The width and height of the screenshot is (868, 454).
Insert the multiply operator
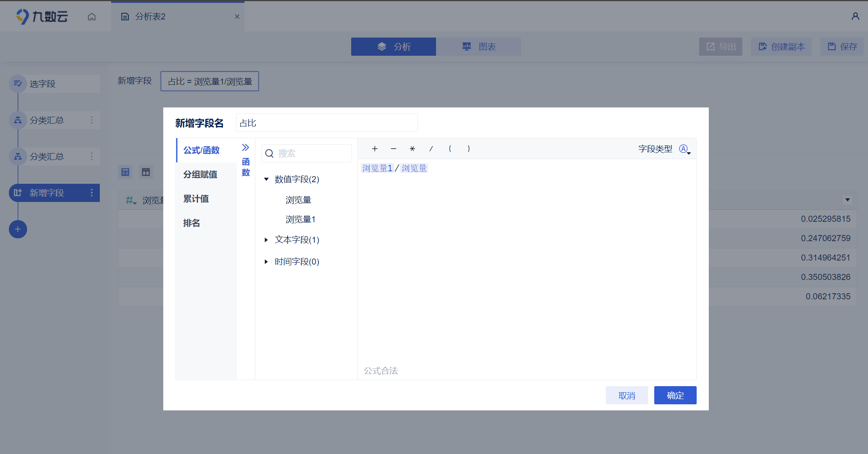(x=412, y=149)
